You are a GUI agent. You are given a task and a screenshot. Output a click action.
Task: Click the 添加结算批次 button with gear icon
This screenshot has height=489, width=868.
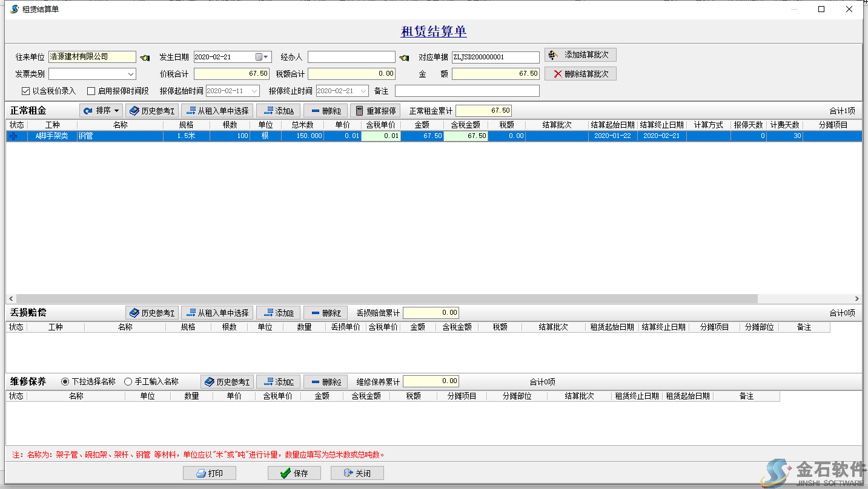pyautogui.click(x=580, y=54)
